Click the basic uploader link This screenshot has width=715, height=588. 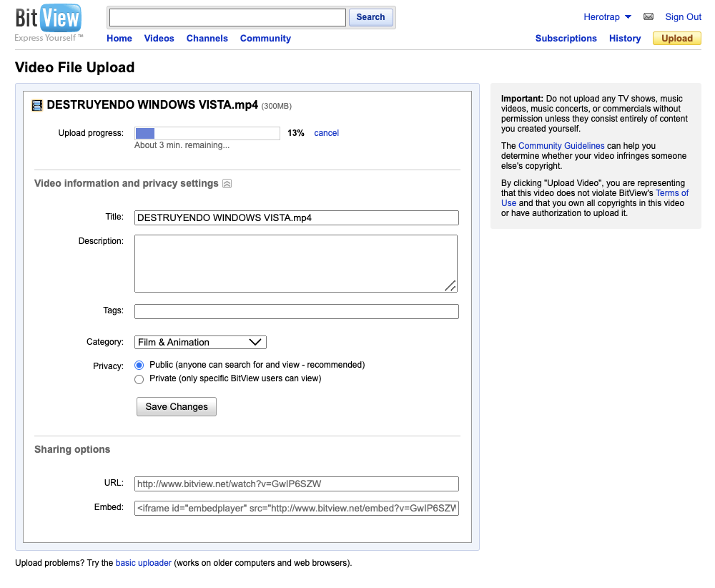coord(143,563)
